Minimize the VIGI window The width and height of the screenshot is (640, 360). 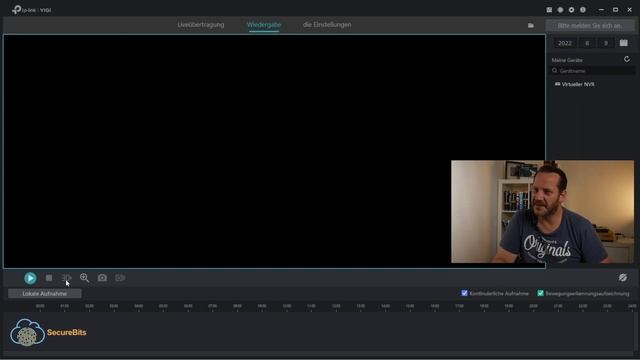tap(601, 10)
